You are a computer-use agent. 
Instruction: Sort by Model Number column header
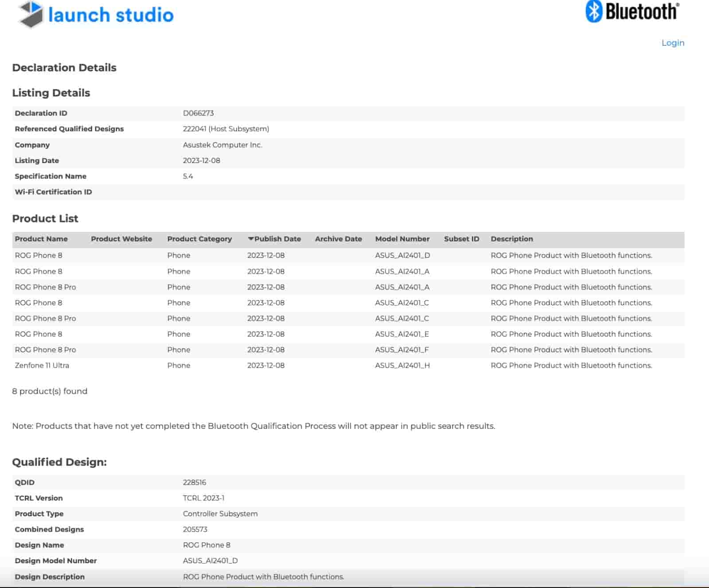402,239
